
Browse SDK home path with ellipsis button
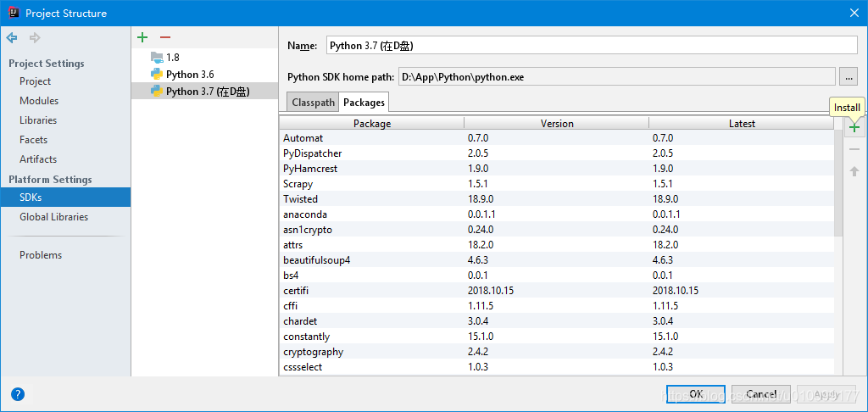click(848, 77)
